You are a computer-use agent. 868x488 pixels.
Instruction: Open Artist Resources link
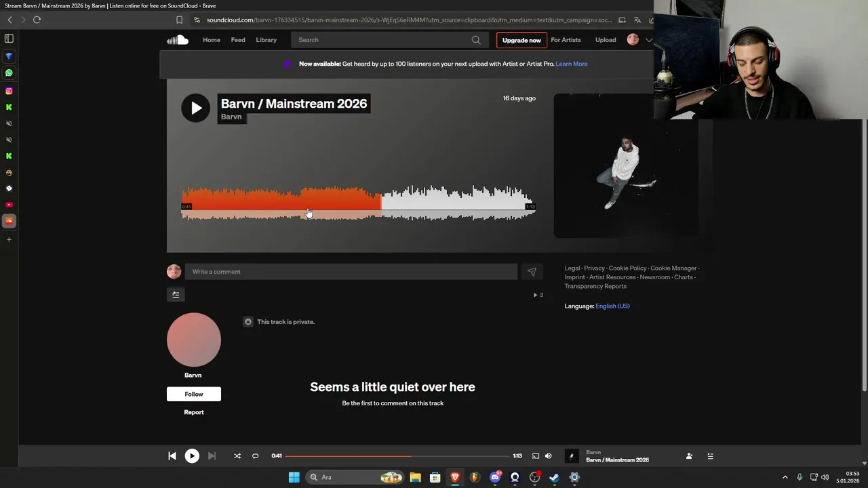(x=612, y=277)
